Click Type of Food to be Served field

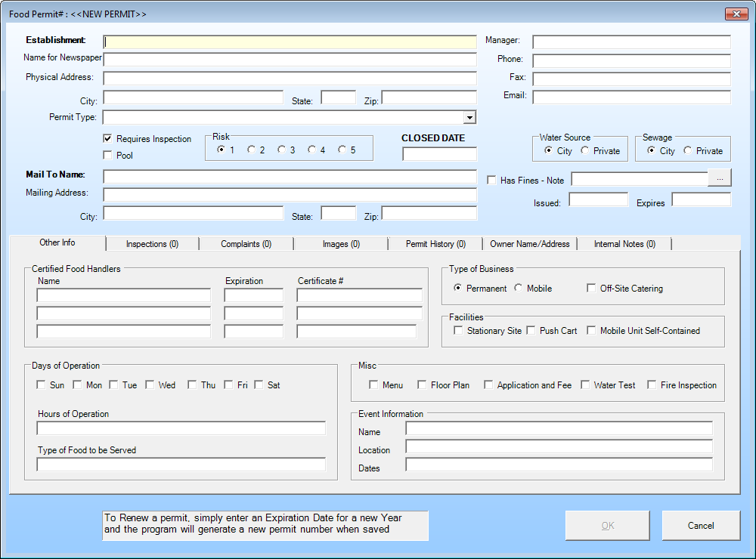coord(181,464)
